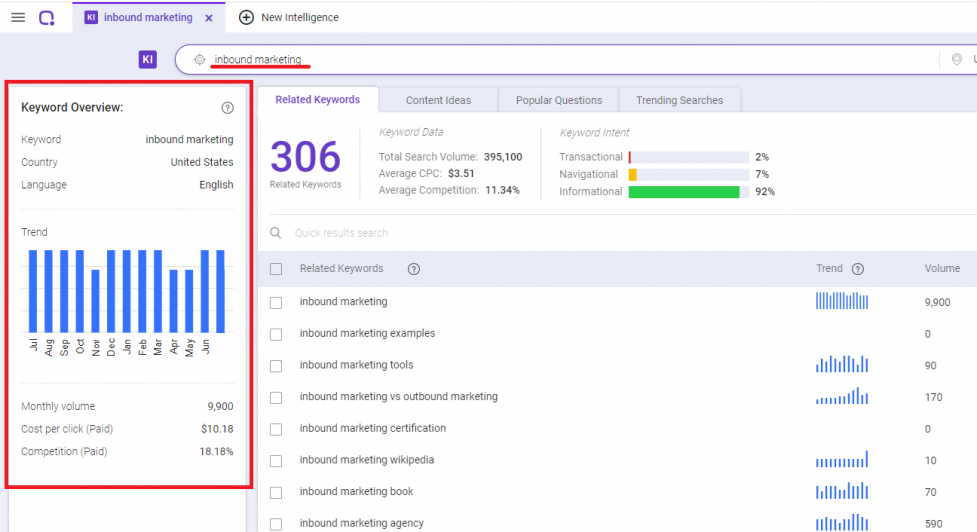Screen dimensions: 977x532
Task: Open help icon beside Trend column header
Action: pos(858,269)
